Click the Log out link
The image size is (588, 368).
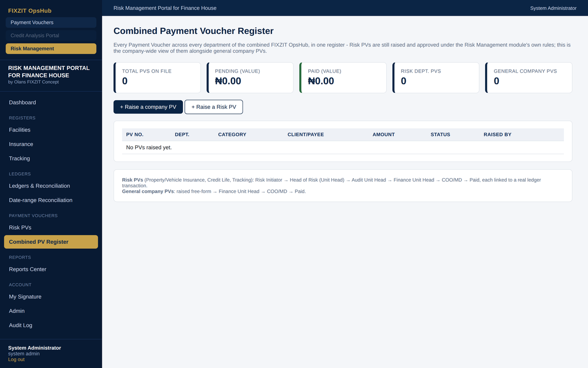[x=16, y=360]
